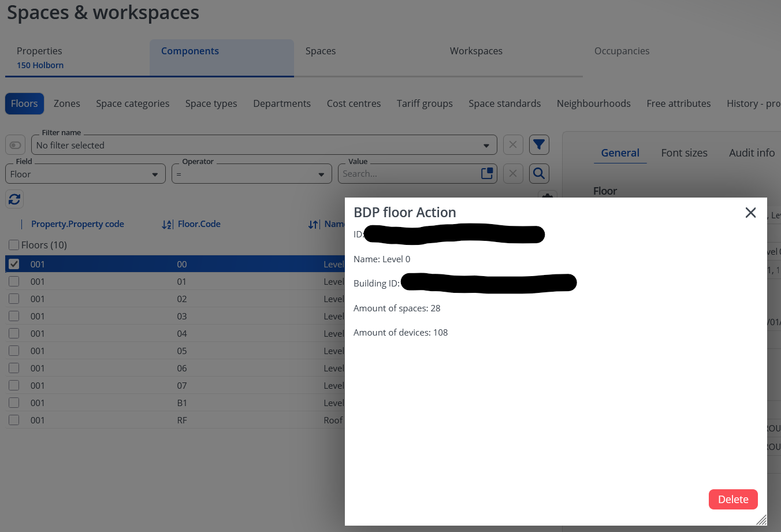Click the 150 Holborn property label
The height and width of the screenshot is (532, 781).
40,65
